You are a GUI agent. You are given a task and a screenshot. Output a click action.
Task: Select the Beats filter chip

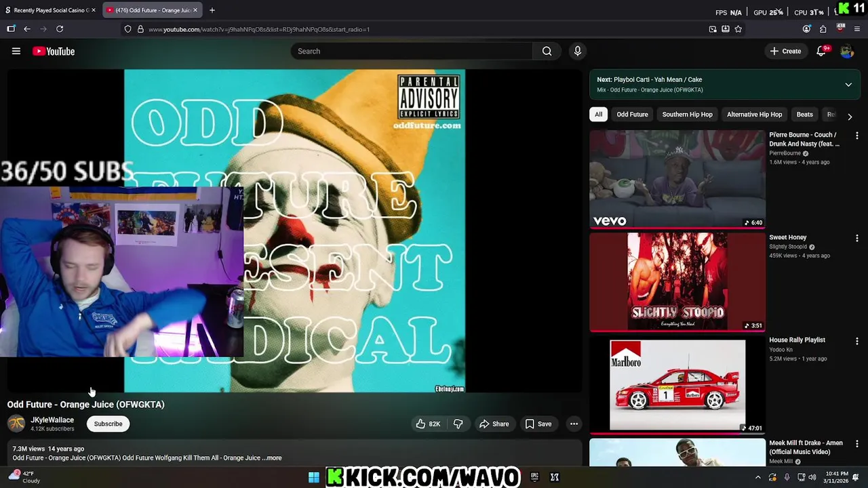click(804, 115)
